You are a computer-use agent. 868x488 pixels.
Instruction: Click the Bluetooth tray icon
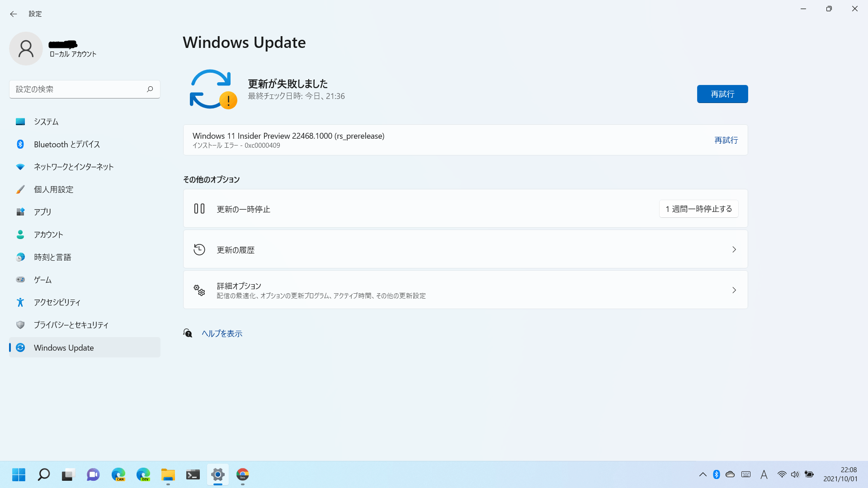coord(716,474)
